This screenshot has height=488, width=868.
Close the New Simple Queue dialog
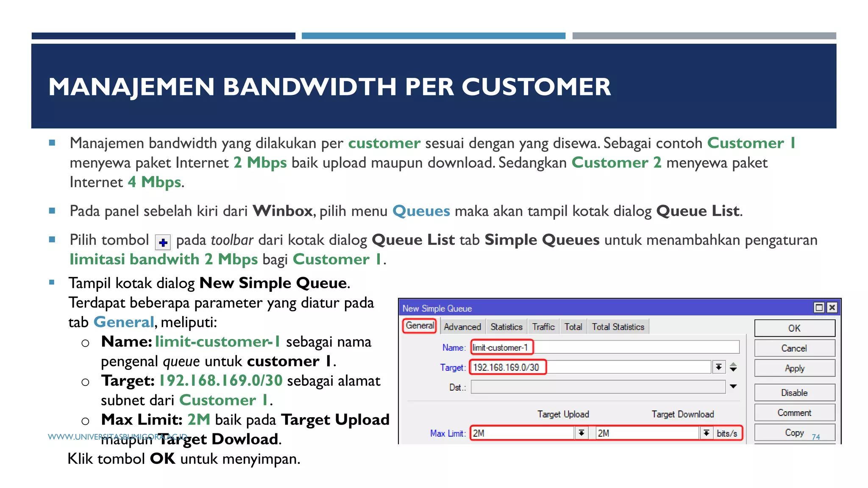point(832,308)
